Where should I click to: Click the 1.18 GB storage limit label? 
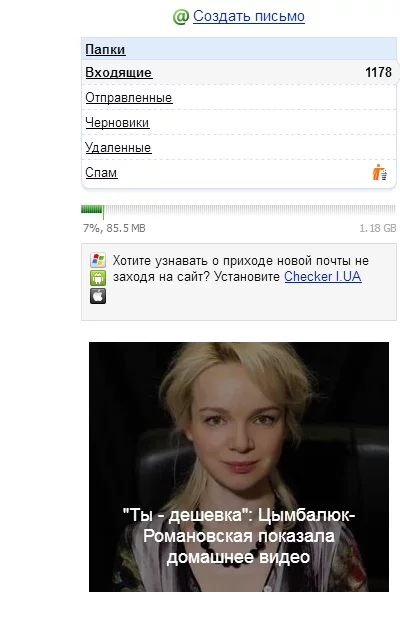(378, 228)
